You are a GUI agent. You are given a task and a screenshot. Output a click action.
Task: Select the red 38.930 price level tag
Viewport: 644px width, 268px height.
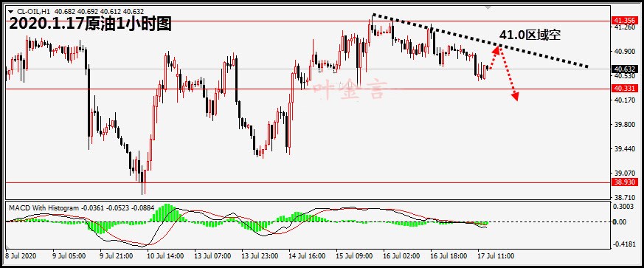pyautogui.click(x=624, y=182)
